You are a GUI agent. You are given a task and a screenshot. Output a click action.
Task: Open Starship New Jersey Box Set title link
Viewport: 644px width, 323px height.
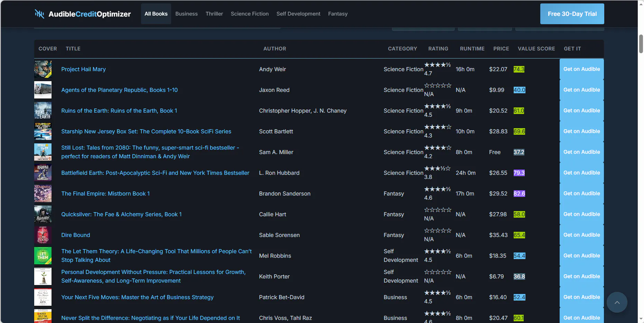(146, 131)
